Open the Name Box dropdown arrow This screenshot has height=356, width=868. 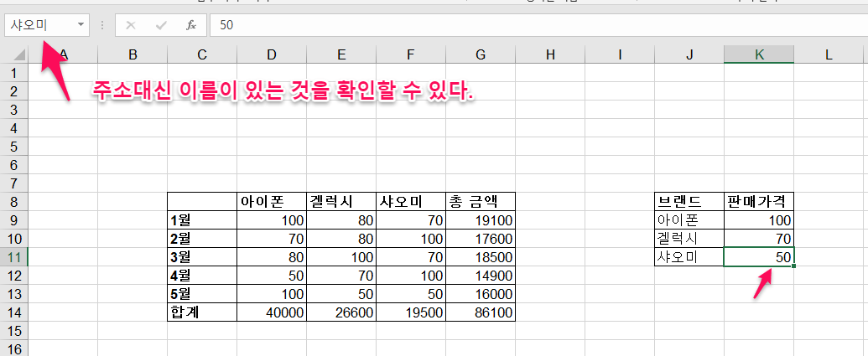(81, 25)
